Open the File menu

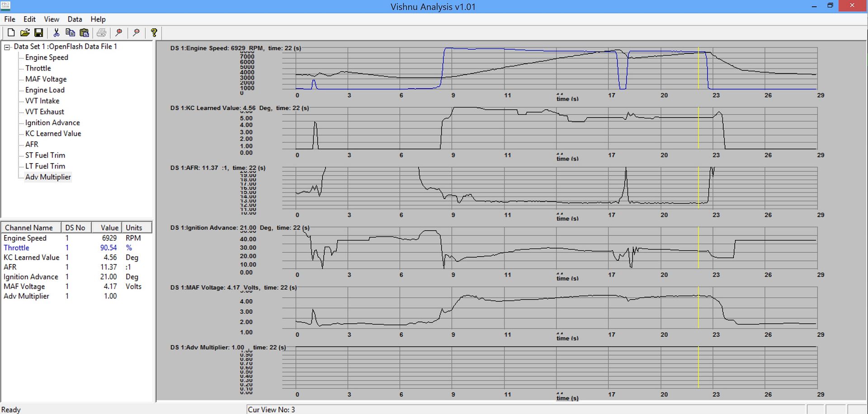[9, 19]
